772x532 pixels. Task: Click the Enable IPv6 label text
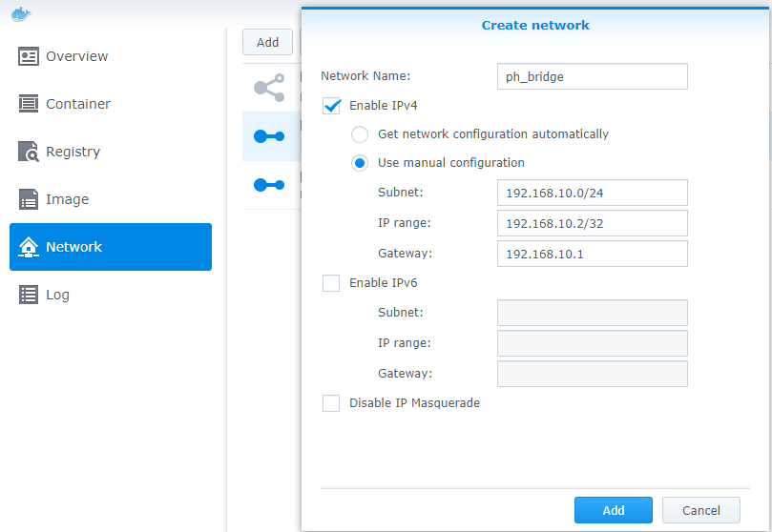click(384, 283)
